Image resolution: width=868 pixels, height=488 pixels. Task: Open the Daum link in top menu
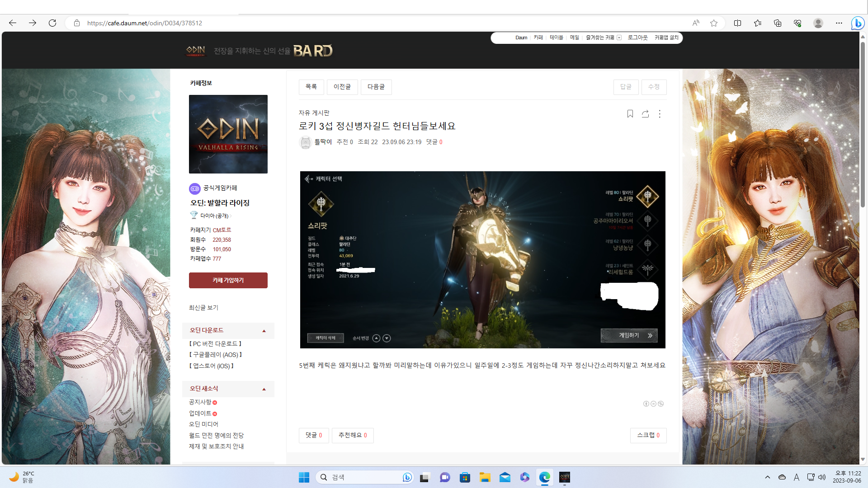click(x=521, y=38)
